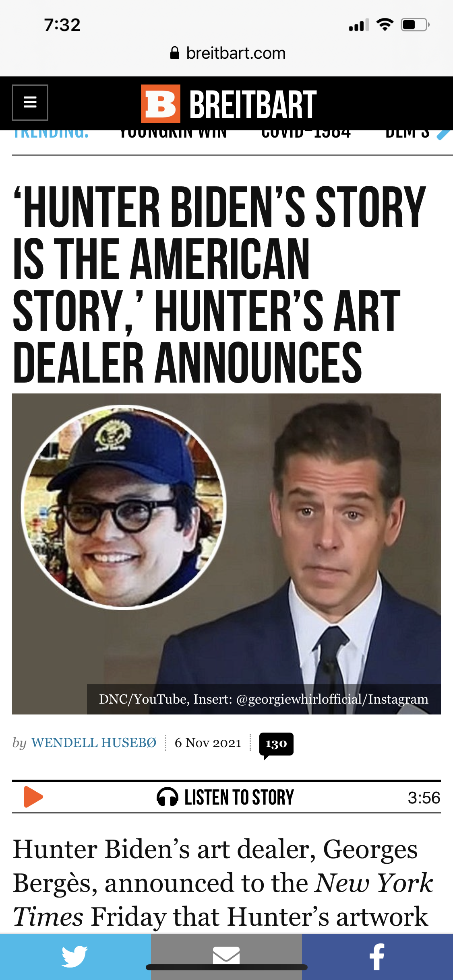Tap the Breitbart B logo

click(161, 103)
